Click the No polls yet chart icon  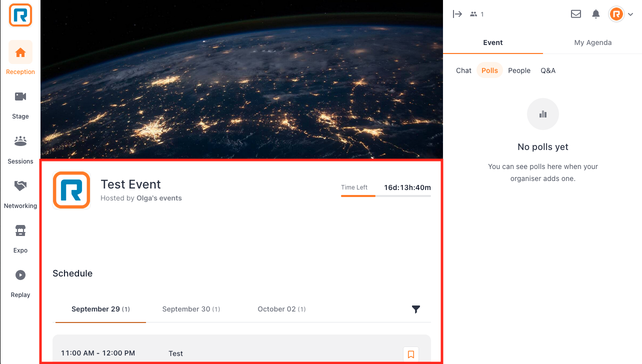tap(543, 114)
